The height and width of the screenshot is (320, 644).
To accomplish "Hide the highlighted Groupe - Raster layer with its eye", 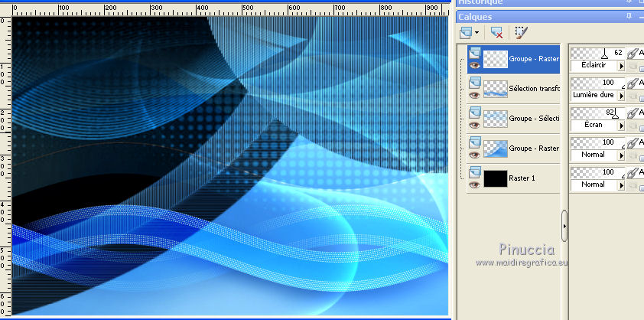I will [x=475, y=65].
